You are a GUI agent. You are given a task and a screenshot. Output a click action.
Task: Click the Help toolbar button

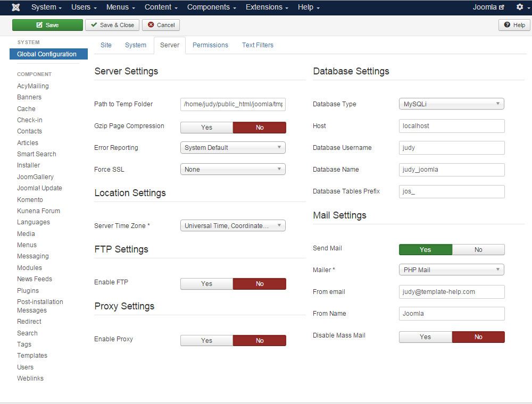click(x=514, y=25)
